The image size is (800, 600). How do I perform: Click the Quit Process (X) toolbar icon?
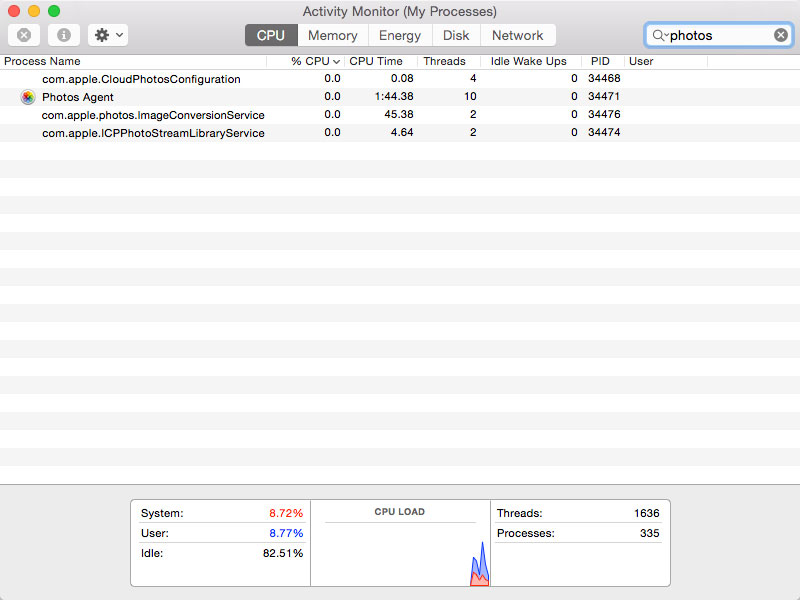24,35
